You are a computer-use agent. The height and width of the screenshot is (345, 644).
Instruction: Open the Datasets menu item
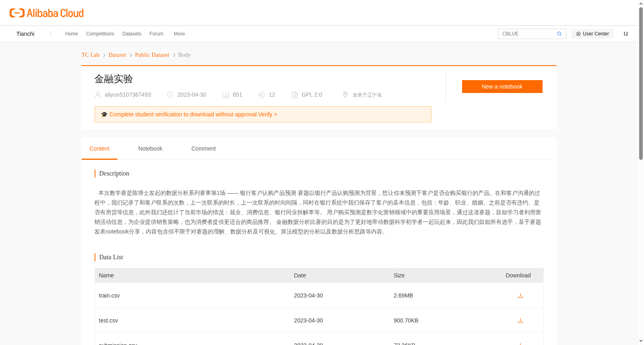(x=132, y=34)
